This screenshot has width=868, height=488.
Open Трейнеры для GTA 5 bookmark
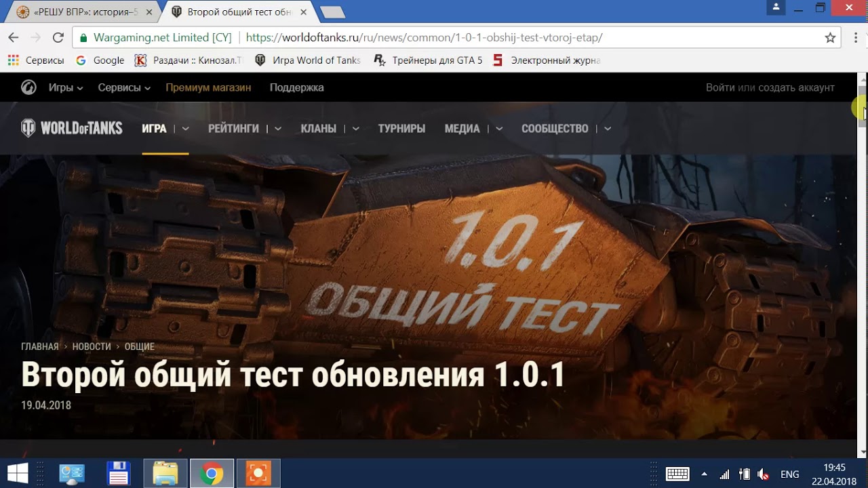click(x=428, y=60)
